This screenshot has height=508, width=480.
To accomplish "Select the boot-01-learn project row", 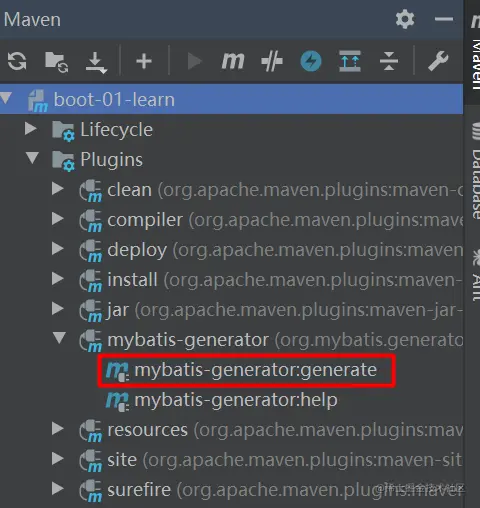I will [231, 99].
